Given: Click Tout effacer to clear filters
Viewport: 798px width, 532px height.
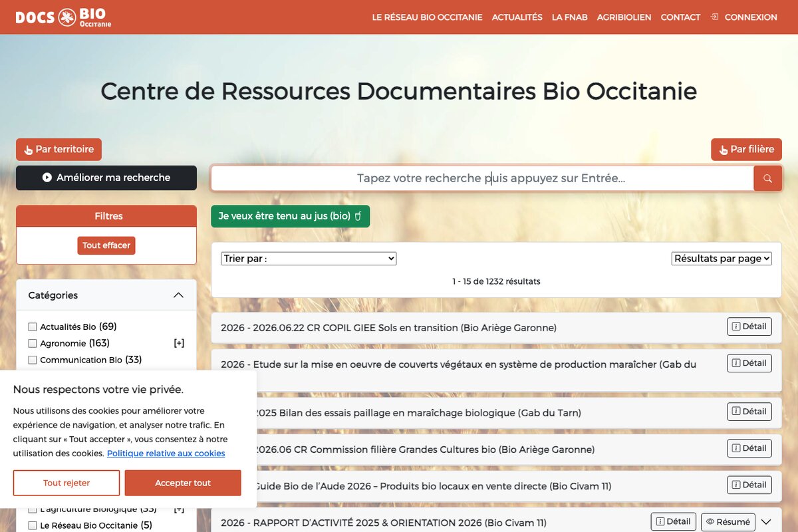Looking at the screenshot, I should pyautogui.click(x=106, y=245).
